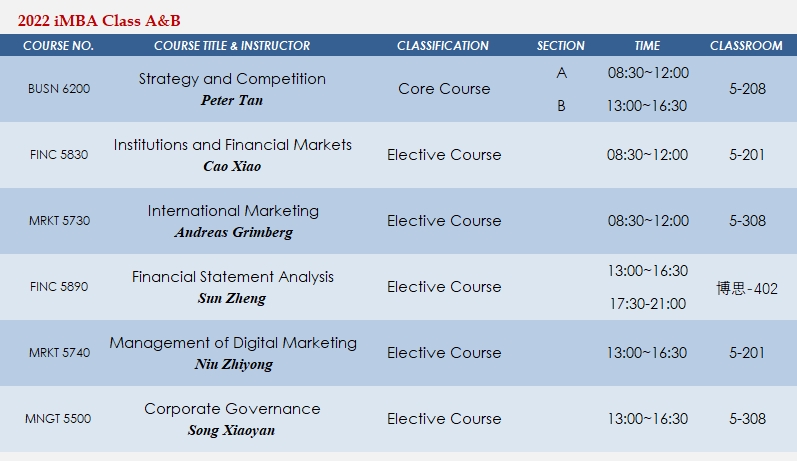Click the 2022 iMBA Class A&B heading
797x461 pixels.
(x=99, y=21)
